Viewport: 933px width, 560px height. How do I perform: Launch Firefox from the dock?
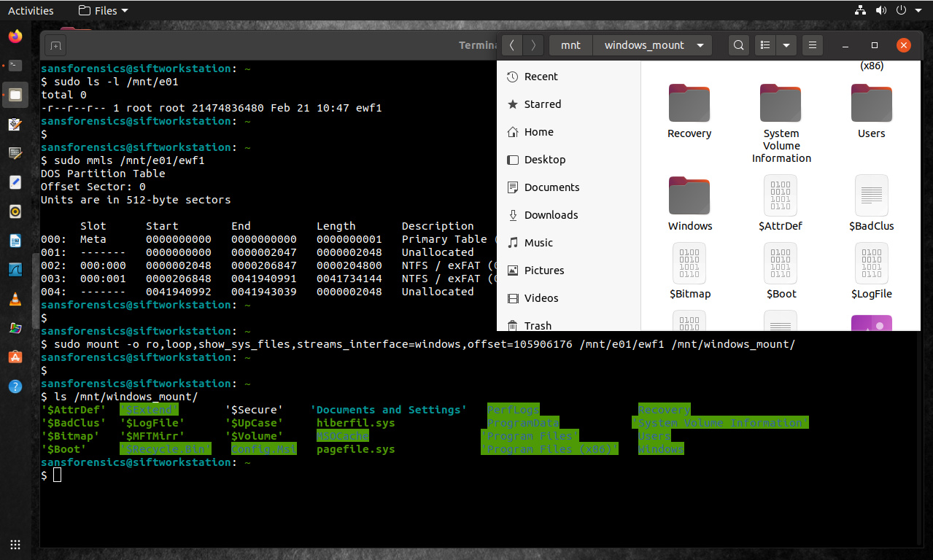click(x=15, y=36)
